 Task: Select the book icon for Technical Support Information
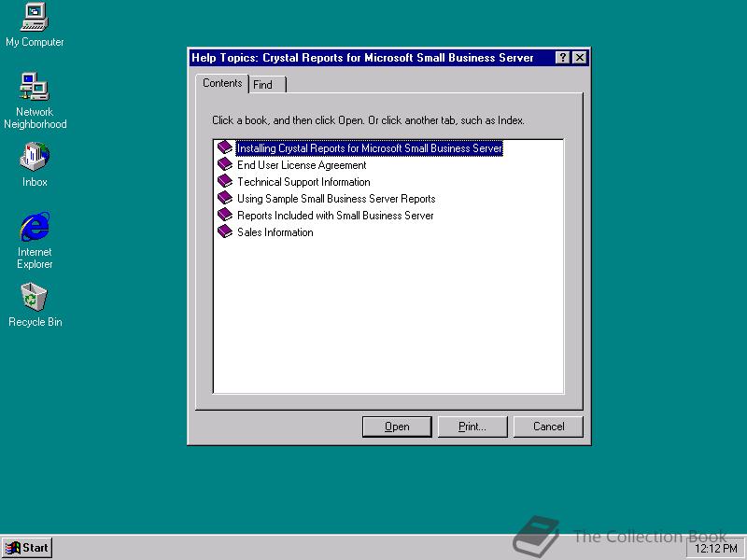pyautogui.click(x=225, y=181)
